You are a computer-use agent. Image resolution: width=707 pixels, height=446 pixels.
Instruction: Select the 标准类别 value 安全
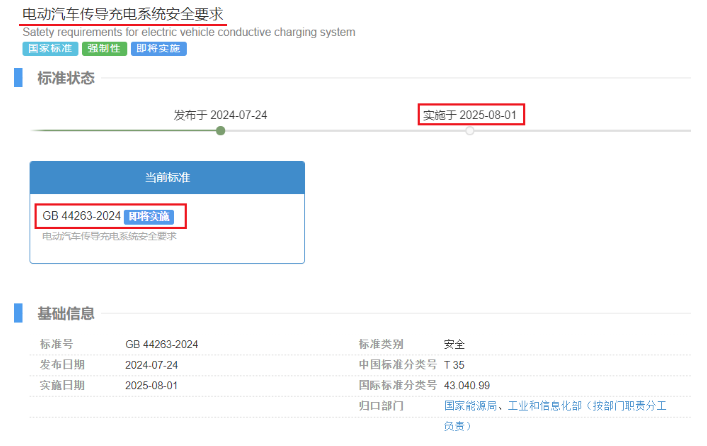click(454, 345)
